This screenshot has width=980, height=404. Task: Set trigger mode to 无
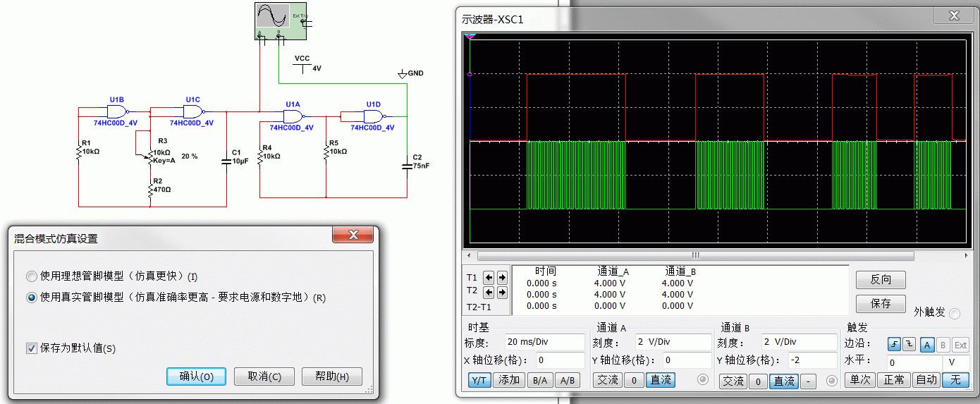click(x=955, y=379)
